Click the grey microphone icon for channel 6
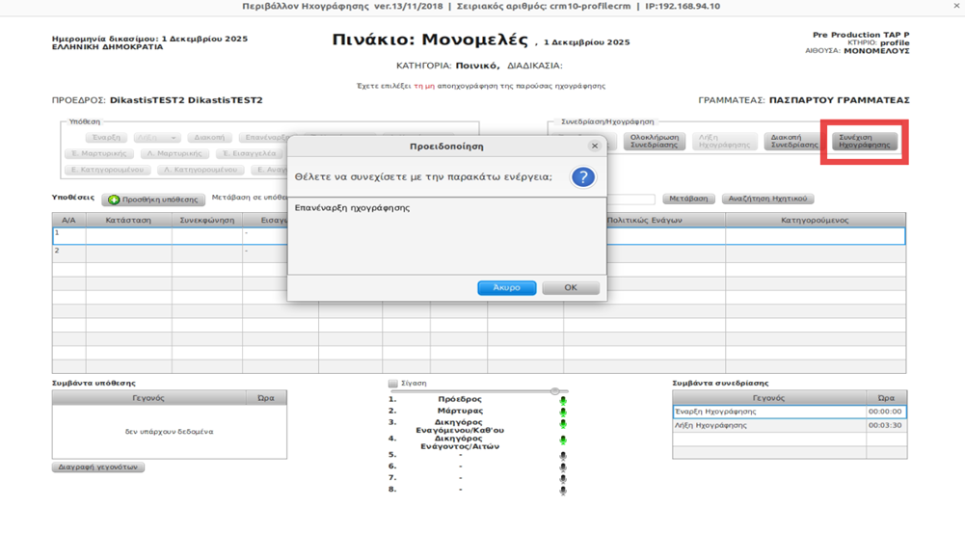 pos(563,467)
